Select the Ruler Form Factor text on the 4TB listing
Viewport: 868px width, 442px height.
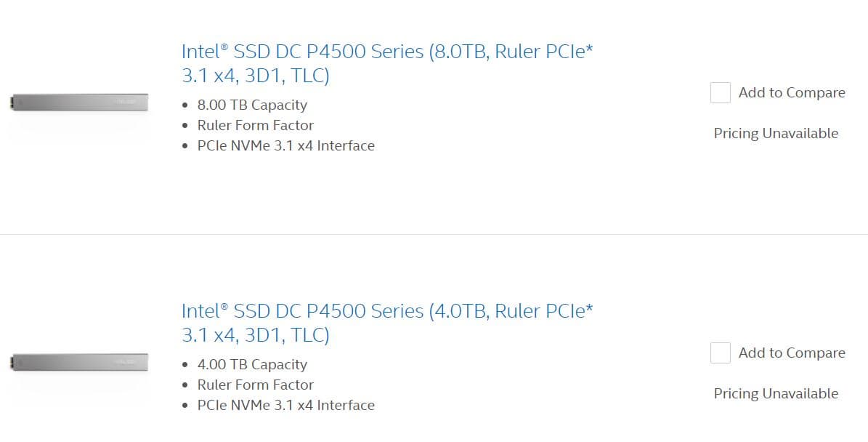[x=256, y=385]
